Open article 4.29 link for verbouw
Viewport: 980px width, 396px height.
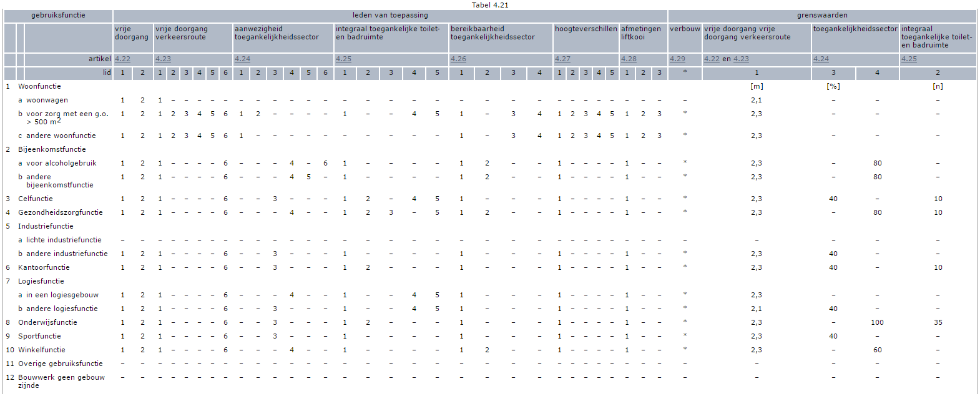click(x=677, y=59)
